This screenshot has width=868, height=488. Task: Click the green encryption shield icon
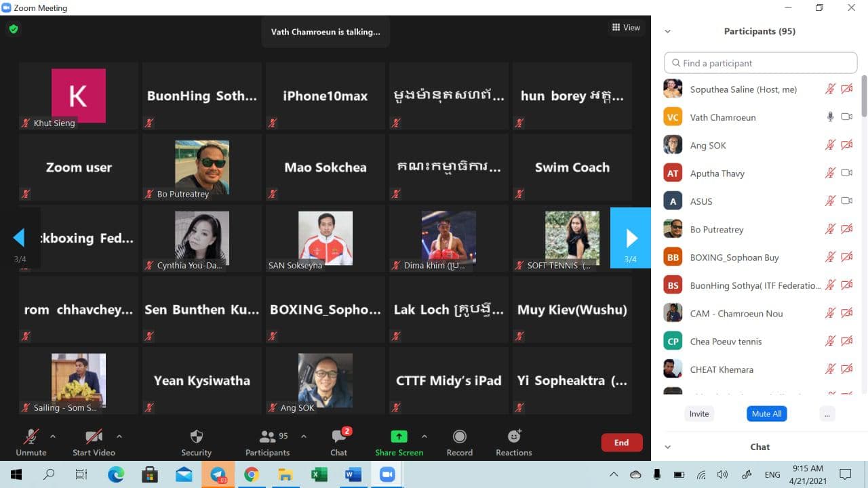pos(14,29)
